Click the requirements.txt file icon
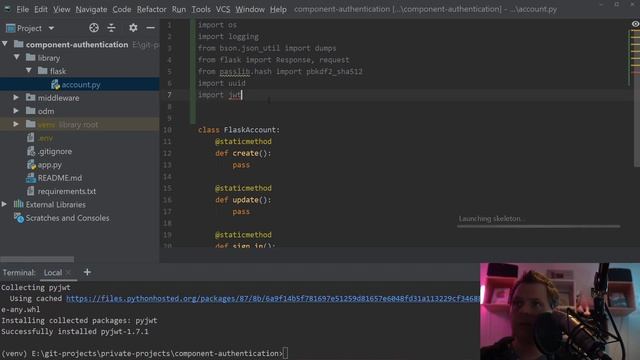This screenshot has width=640, height=360. click(x=31, y=191)
